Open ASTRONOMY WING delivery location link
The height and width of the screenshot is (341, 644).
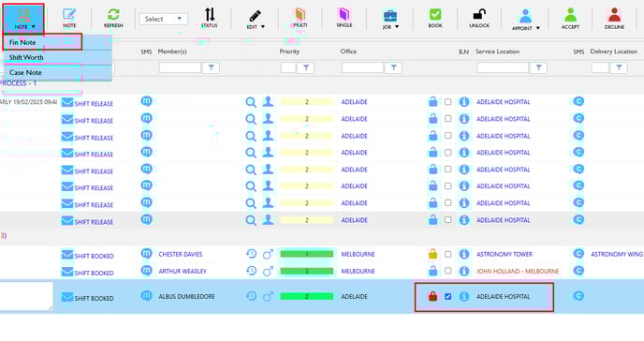pyautogui.click(x=617, y=254)
